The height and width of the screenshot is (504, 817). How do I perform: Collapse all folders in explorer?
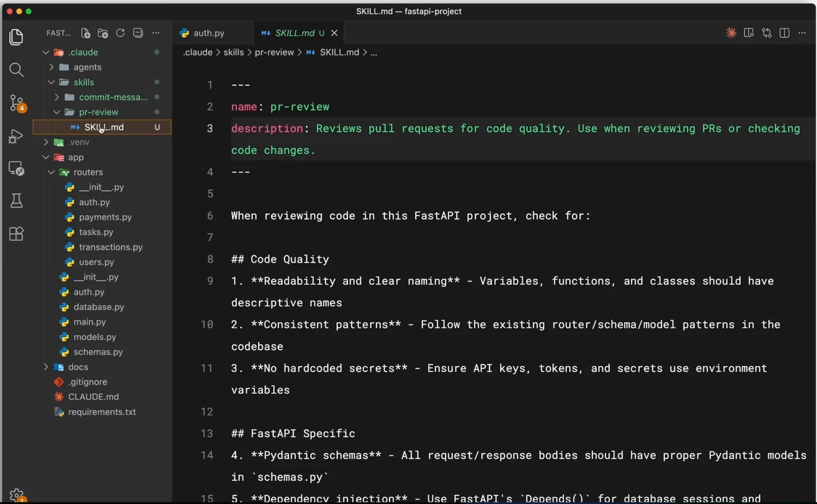(x=138, y=33)
